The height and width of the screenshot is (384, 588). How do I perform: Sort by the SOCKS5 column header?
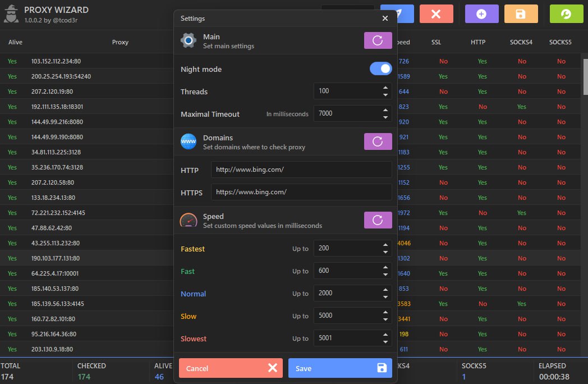pos(560,42)
